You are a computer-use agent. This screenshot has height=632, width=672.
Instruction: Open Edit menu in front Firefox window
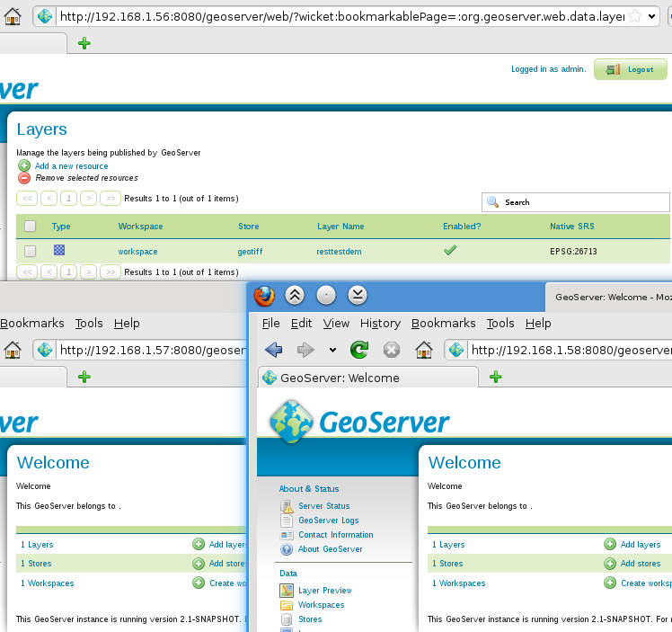coord(301,324)
